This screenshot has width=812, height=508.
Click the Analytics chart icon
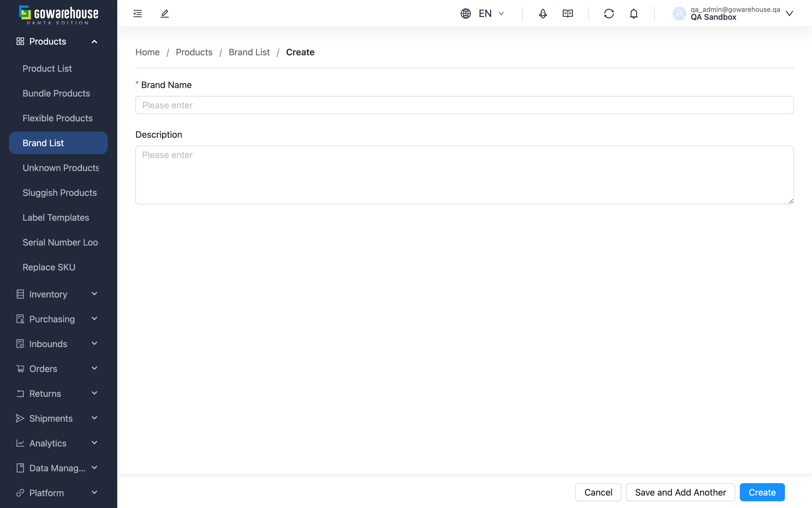click(20, 443)
